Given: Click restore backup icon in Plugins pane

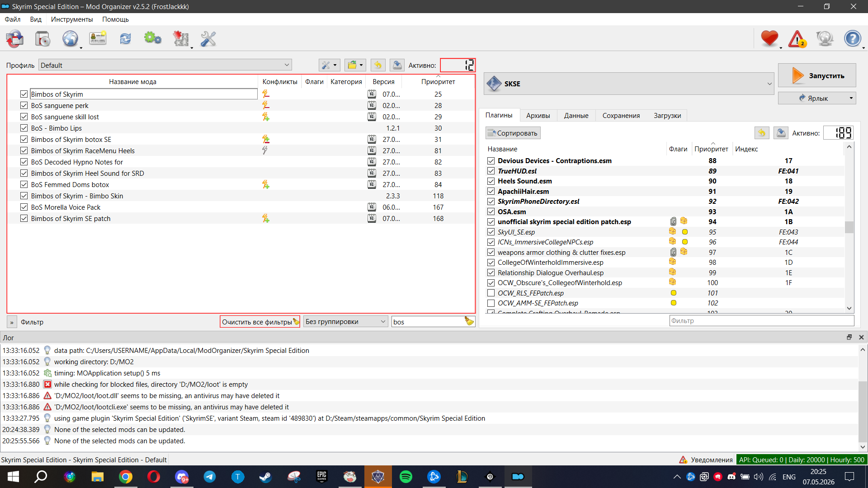Looking at the screenshot, I should click(x=762, y=133).
